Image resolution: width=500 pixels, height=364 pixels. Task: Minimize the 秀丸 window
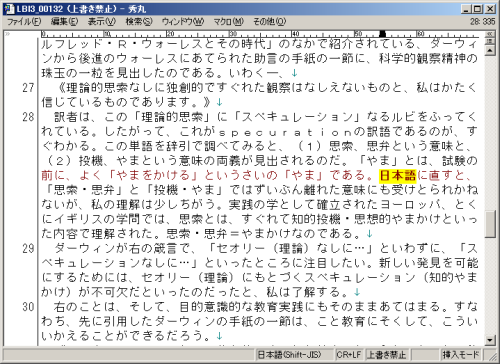click(467, 9)
